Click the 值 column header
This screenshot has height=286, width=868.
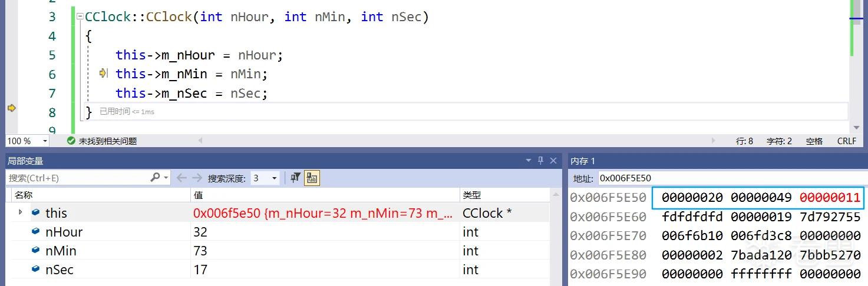[x=198, y=195]
